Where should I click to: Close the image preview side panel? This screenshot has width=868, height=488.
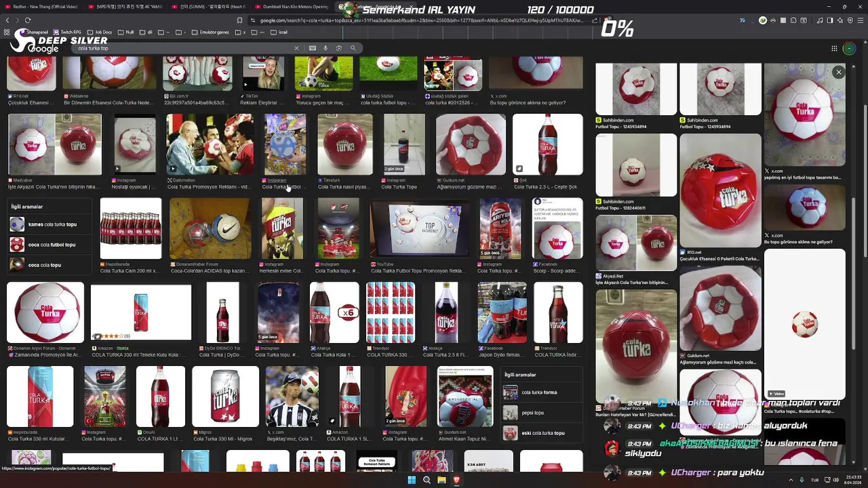coord(838,73)
